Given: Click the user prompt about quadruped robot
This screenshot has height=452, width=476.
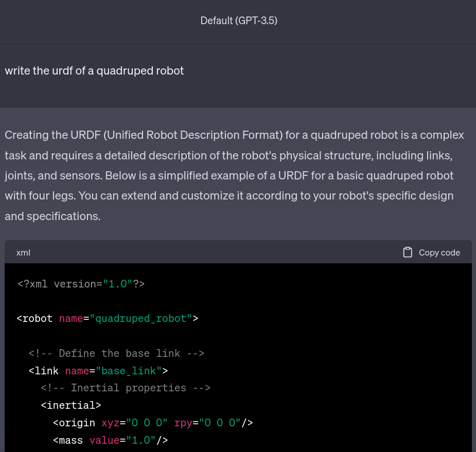Looking at the screenshot, I should pyautogui.click(x=94, y=70).
